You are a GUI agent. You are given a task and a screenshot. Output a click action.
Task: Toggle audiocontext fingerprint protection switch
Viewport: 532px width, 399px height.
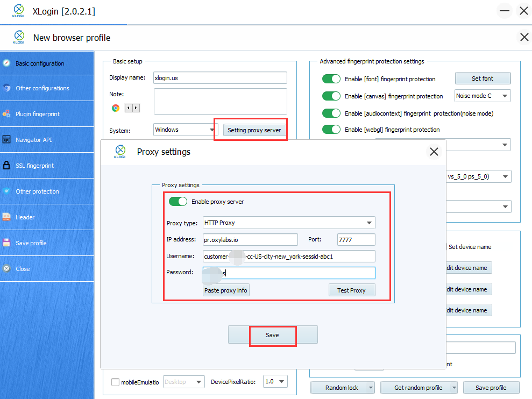pyautogui.click(x=331, y=113)
